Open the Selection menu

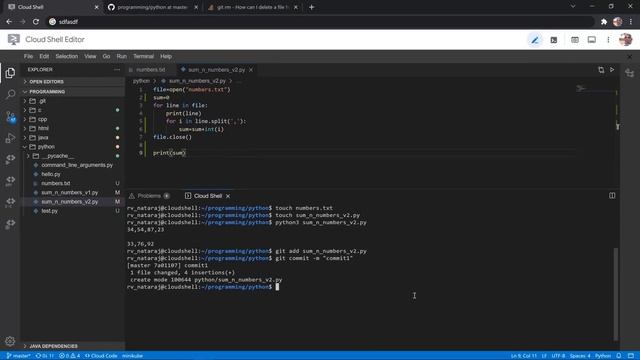pos(67,56)
